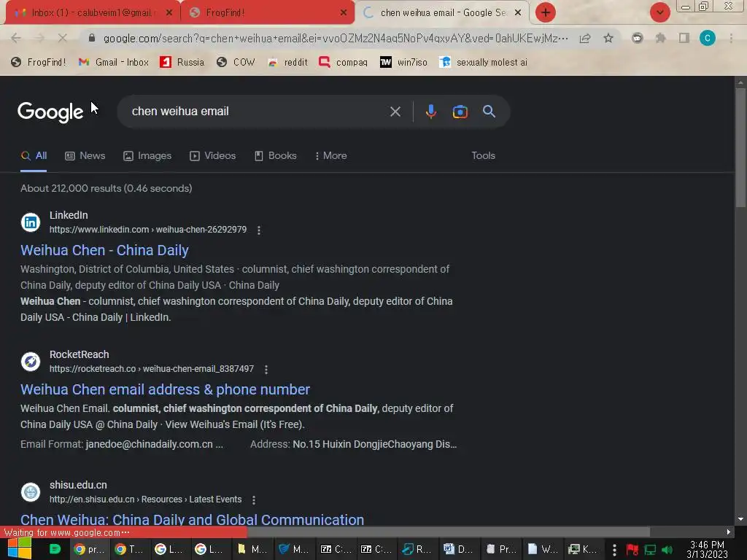Click the shisu.edu.cn result favicon
747x560 pixels.
click(x=31, y=492)
